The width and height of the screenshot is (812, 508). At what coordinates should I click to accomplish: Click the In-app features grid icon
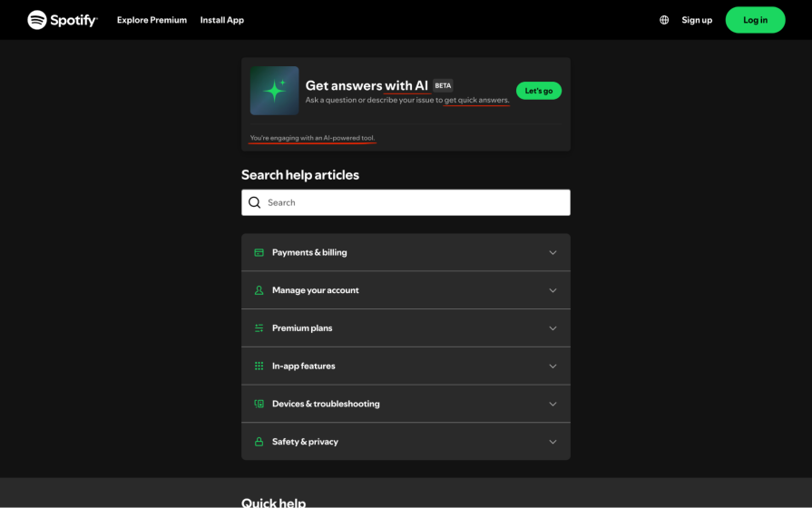(x=259, y=366)
